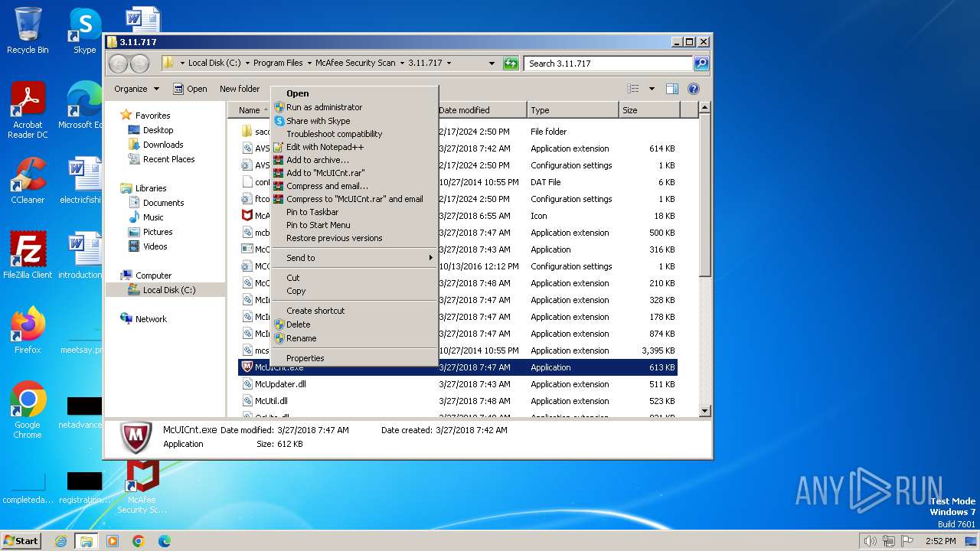This screenshot has height=551, width=980.
Task: Open Windows Media Player from the taskbar
Action: 112,541
